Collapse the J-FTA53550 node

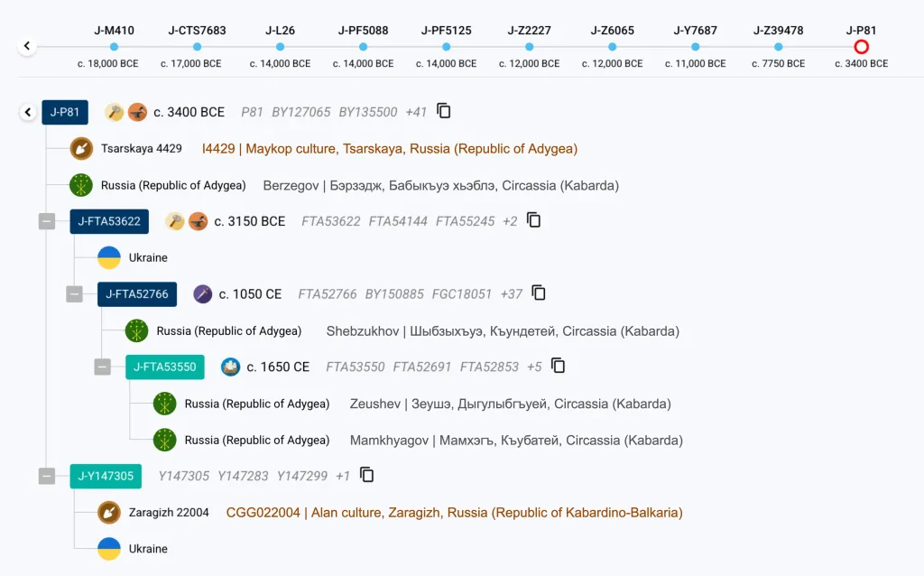[103, 367]
